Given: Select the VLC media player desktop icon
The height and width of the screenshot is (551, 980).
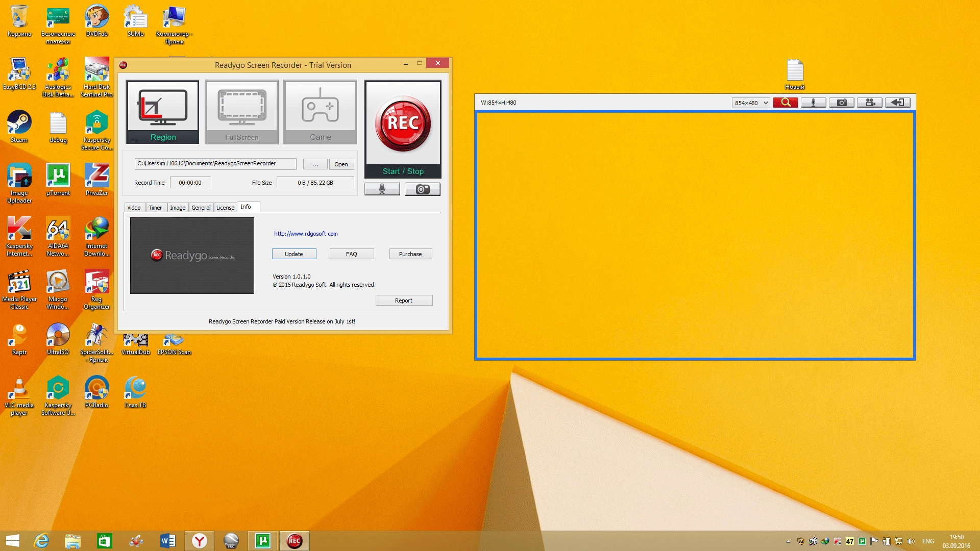Looking at the screenshot, I should [19, 396].
